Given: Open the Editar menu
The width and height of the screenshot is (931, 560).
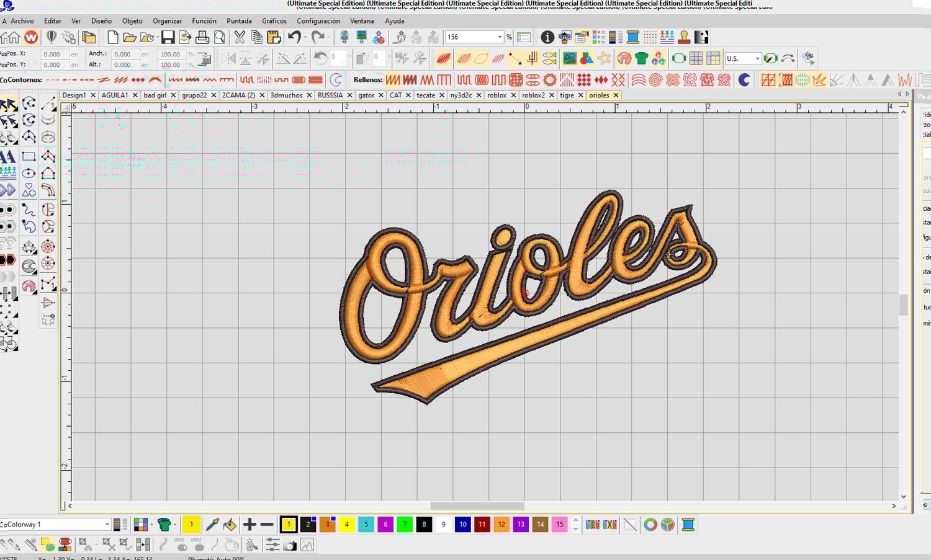Looking at the screenshot, I should tap(53, 21).
